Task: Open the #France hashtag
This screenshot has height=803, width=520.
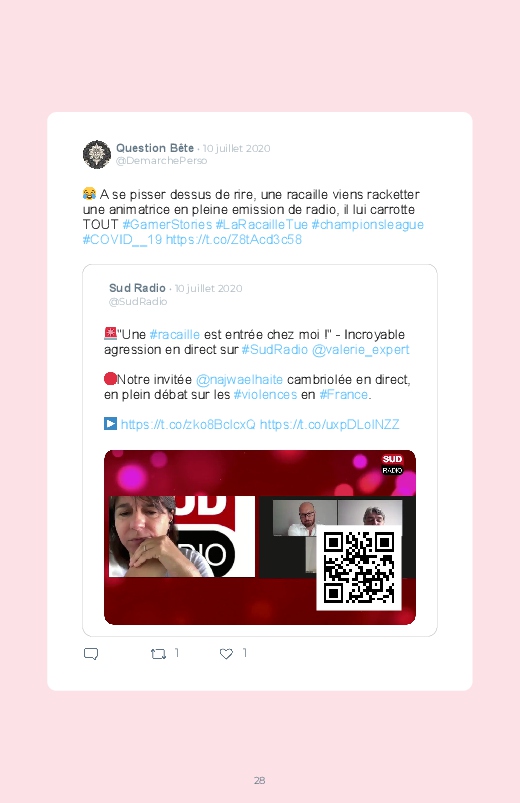Action: point(343,394)
